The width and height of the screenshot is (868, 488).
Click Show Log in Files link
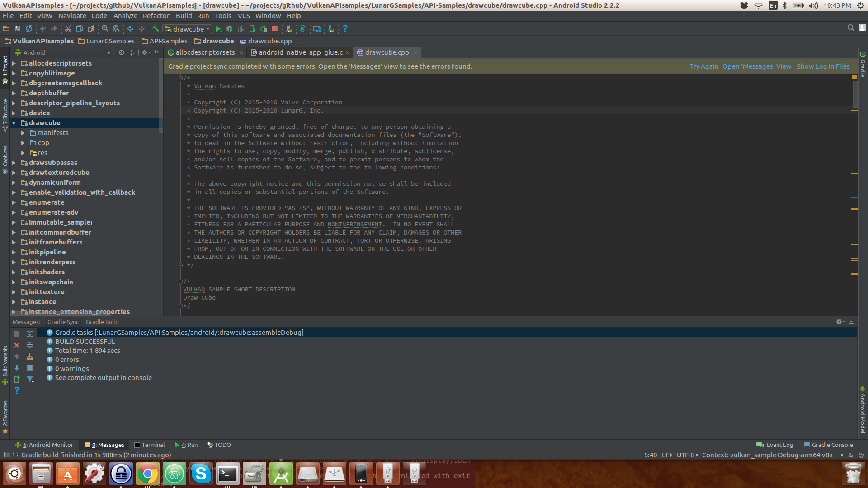pyautogui.click(x=823, y=66)
